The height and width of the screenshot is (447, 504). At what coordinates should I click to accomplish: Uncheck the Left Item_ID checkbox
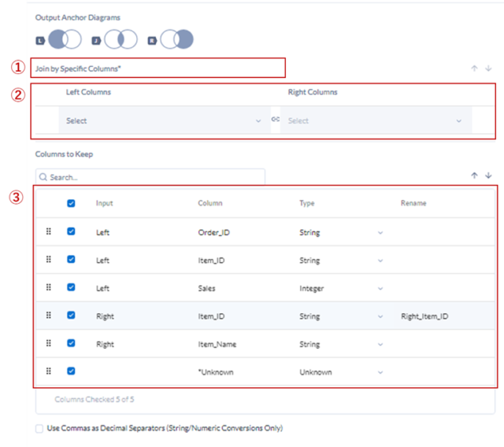pyautogui.click(x=71, y=259)
